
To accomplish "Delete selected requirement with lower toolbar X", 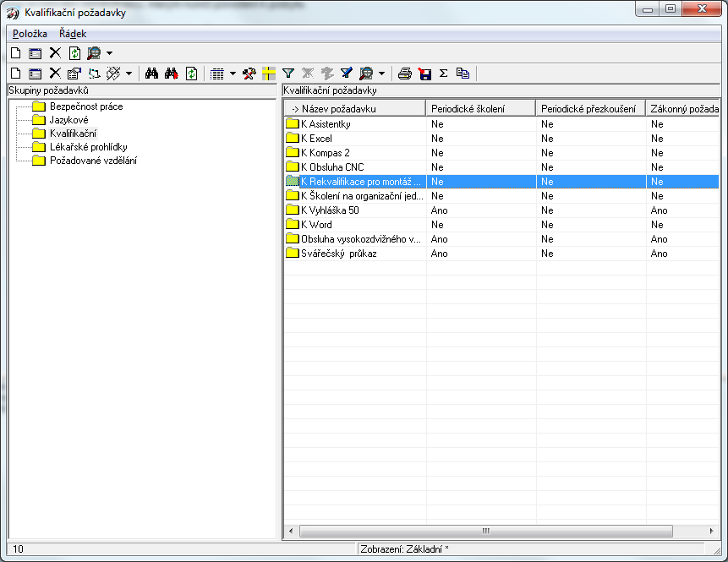I will point(55,74).
